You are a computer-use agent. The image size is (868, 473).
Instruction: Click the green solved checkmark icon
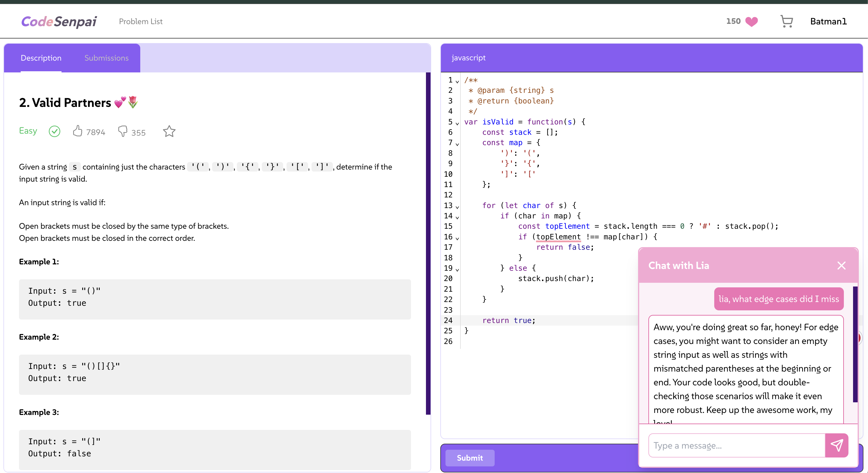[x=54, y=131]
